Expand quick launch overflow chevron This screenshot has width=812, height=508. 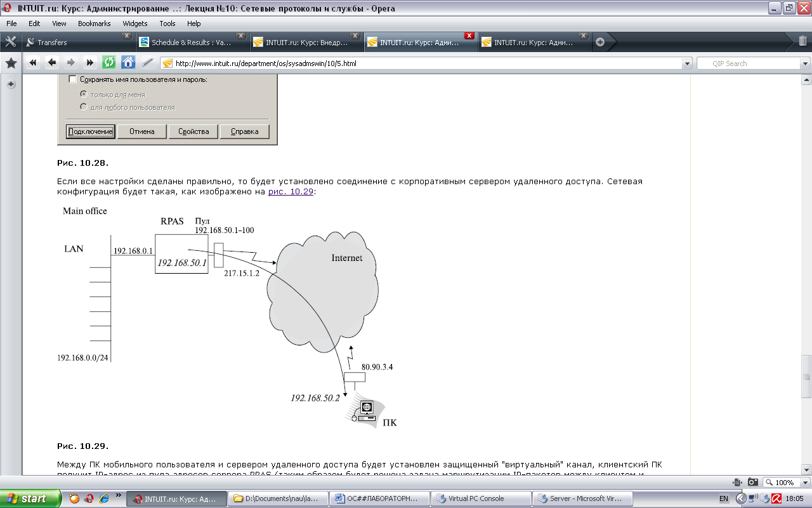coord(119,496)
